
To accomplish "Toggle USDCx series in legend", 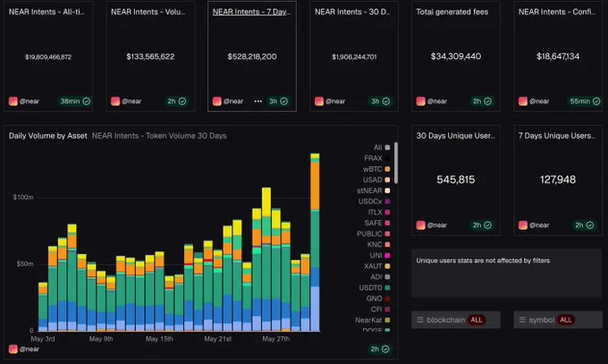I will point(374,201).
